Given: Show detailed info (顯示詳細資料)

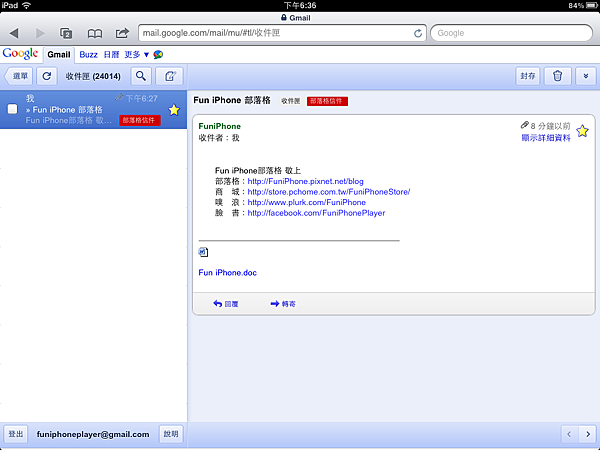Looking at the screenshot, I should pos(546,138).
